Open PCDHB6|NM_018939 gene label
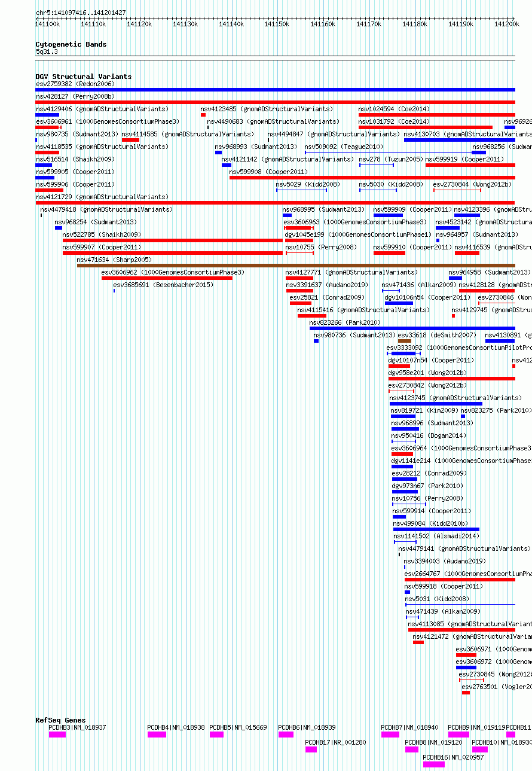The height and width of the screenshot is (771, 532). [307, 727]
